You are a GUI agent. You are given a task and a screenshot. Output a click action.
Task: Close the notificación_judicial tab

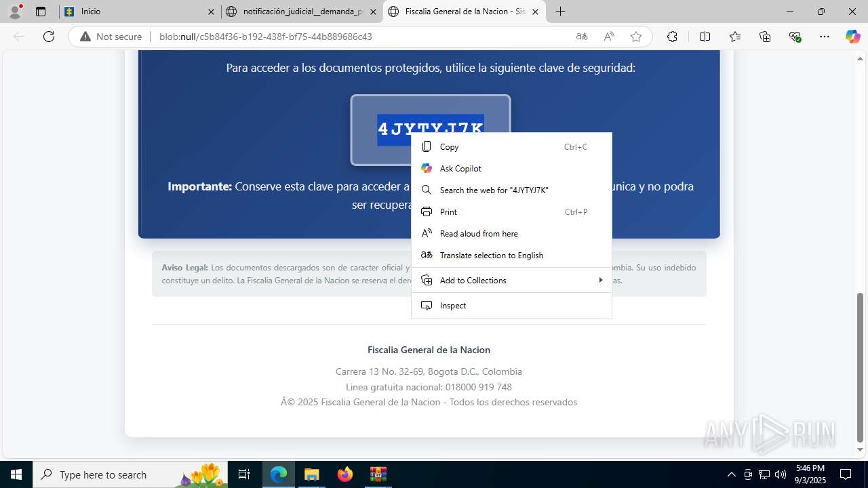pyautogui.click(x=372, y=12)
